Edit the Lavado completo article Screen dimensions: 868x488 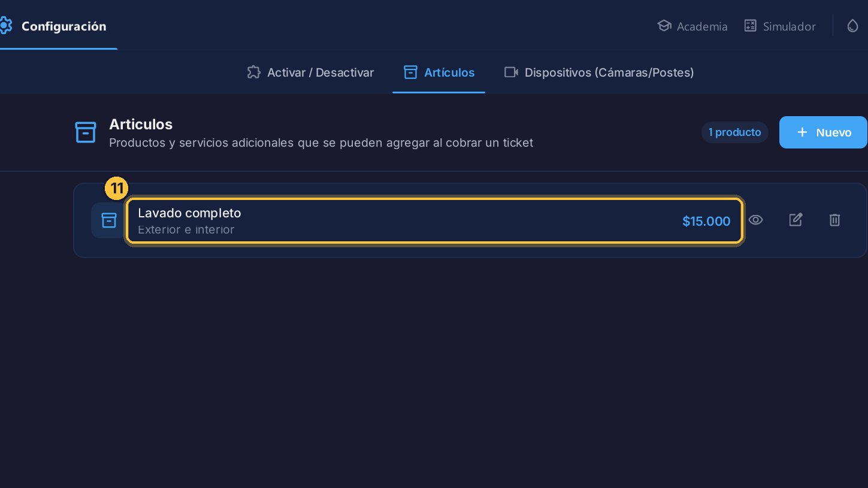796,220
